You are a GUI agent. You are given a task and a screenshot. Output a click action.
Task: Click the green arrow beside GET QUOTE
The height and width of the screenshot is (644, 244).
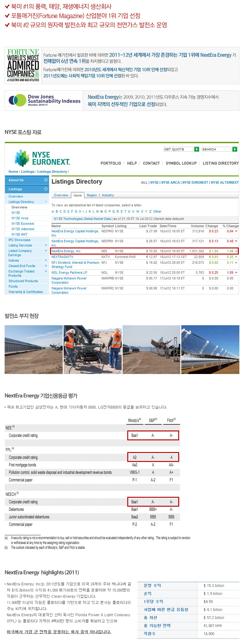click(197, 149)
